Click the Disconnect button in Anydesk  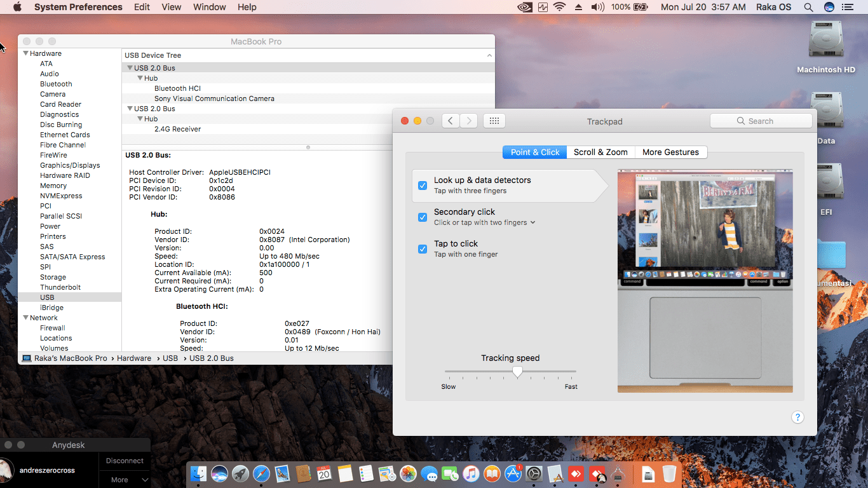coord(125,461)
